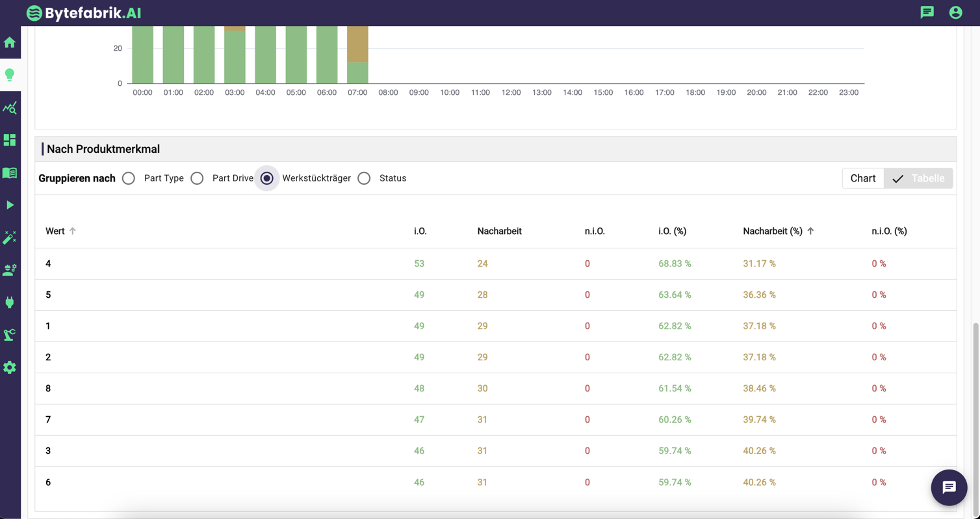Select the Part Type radio button
Screen dimensions: 980x519
tap(129, 178)
